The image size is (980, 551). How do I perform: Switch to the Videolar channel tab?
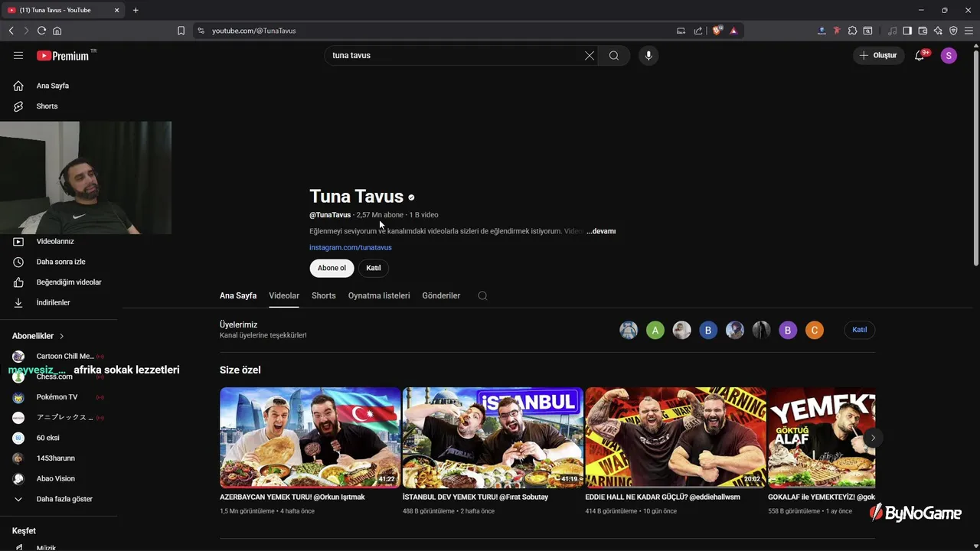click(284, 295)
